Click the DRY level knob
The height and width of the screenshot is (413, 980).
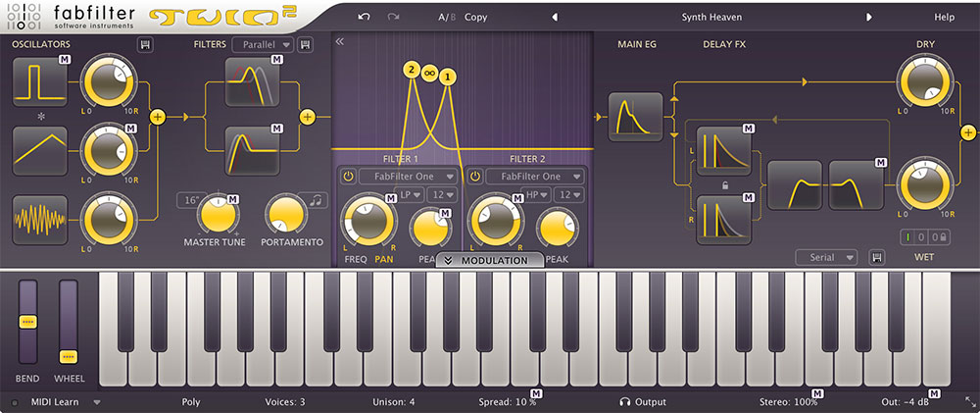(926, 82)
